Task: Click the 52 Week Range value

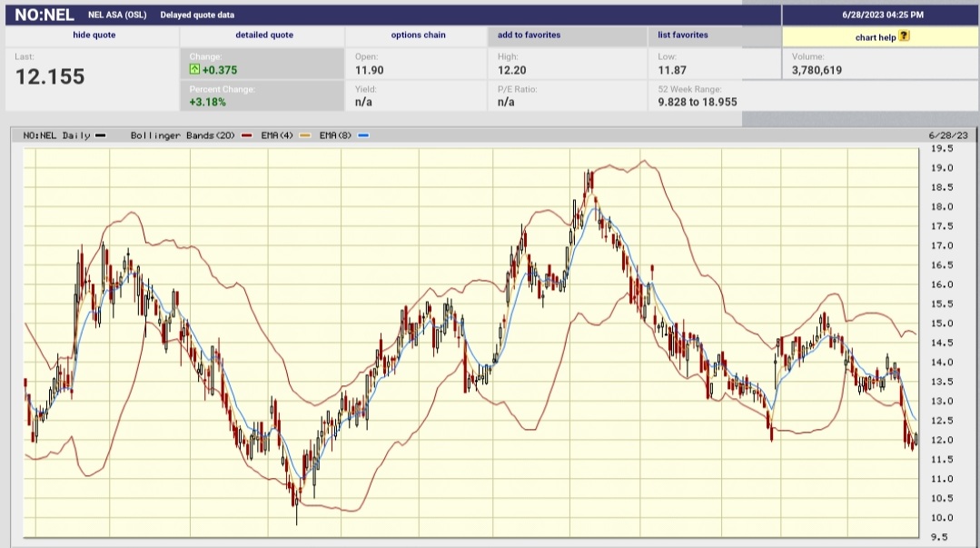Action: [698, 102]
